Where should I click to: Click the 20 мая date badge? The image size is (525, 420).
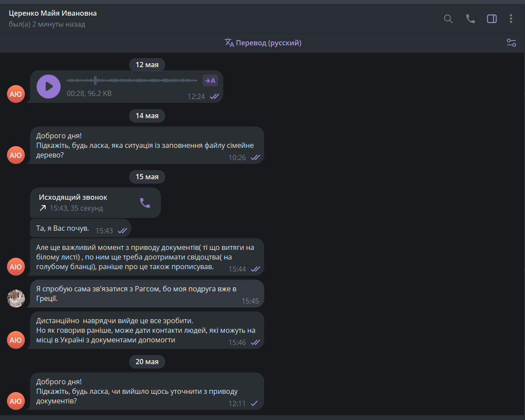[x=147, y=362]
